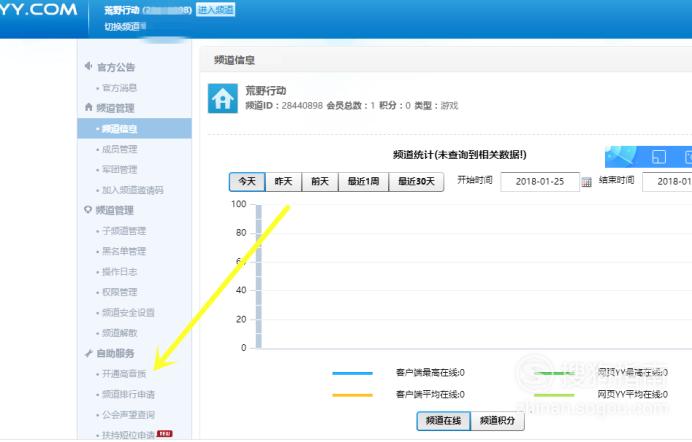Open 公会声望查询 in the sidebar

click(128, 415)
